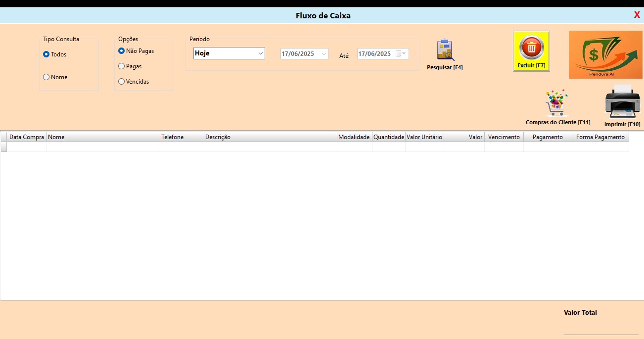644x339 pixels.
Task: Open the Até end date calendar dropdown
Action: pos(404,54)
